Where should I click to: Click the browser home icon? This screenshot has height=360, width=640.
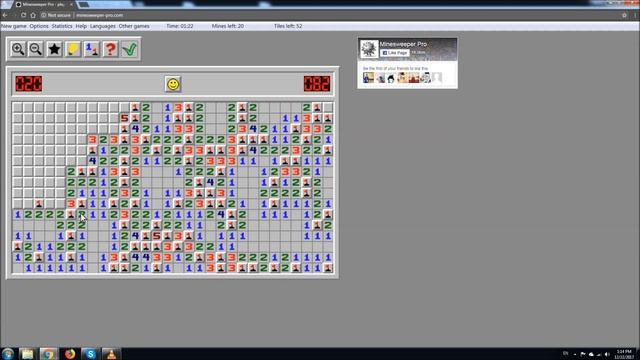pyautogui.click(x=33, y=15)
